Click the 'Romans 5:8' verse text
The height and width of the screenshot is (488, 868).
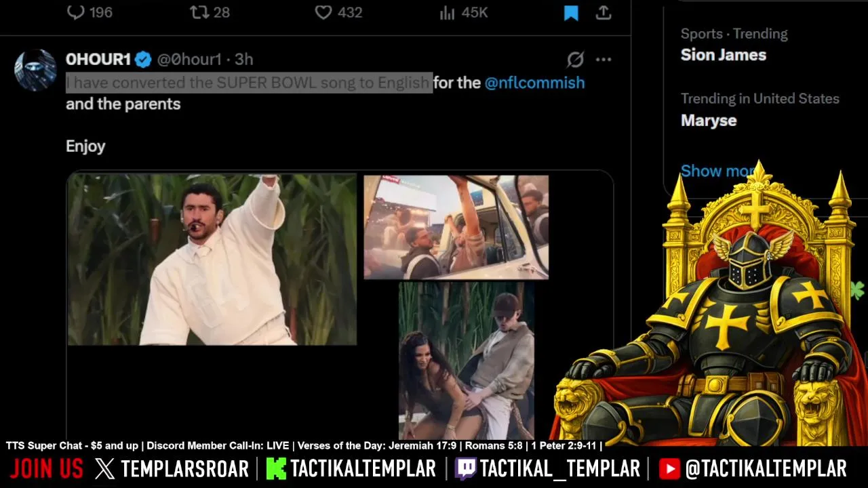494,445
